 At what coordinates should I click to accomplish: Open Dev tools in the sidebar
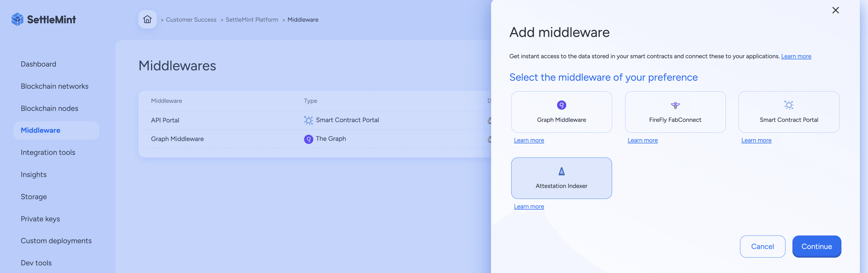[x=36, y=263]
